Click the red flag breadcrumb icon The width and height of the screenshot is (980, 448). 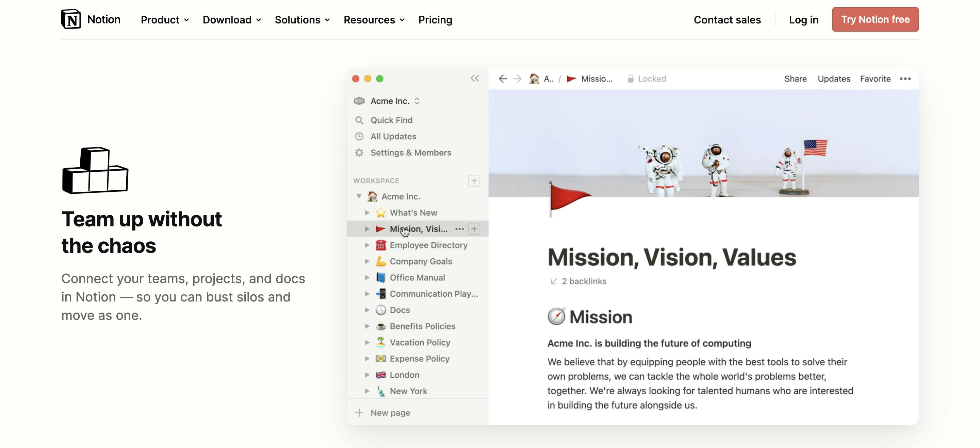coord(571,79)
